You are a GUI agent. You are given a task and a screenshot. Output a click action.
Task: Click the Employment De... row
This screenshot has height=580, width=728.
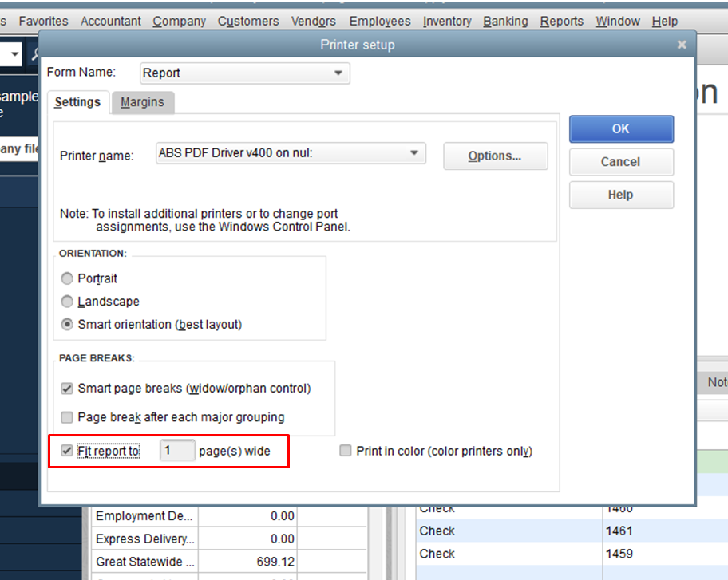coord(229,516)
